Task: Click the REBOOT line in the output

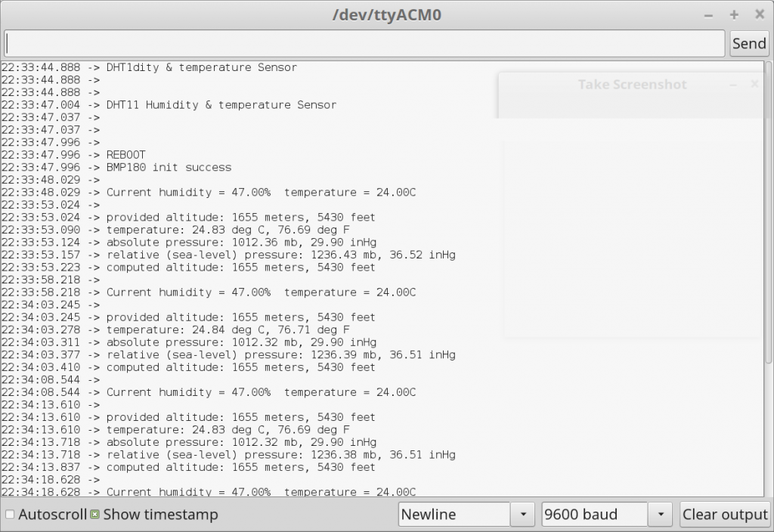Action: tap(125, 155)
